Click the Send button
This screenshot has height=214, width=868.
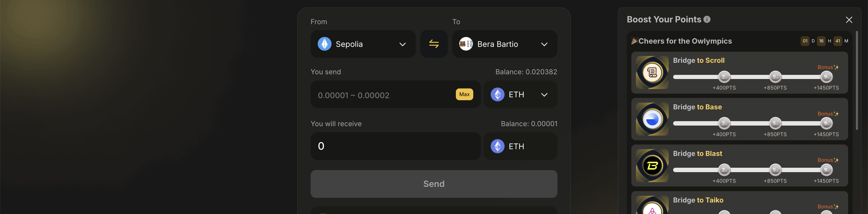coord(434,184)
